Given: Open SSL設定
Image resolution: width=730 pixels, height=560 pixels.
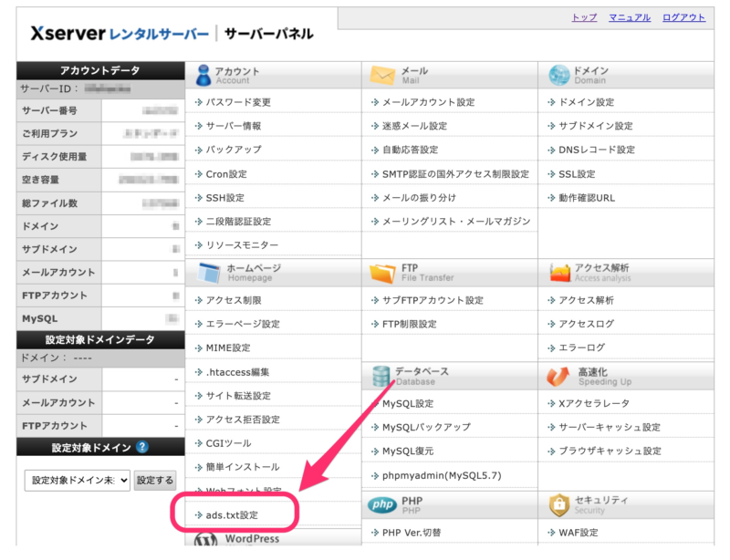Looking at the screenshot, I should (577, 174).
